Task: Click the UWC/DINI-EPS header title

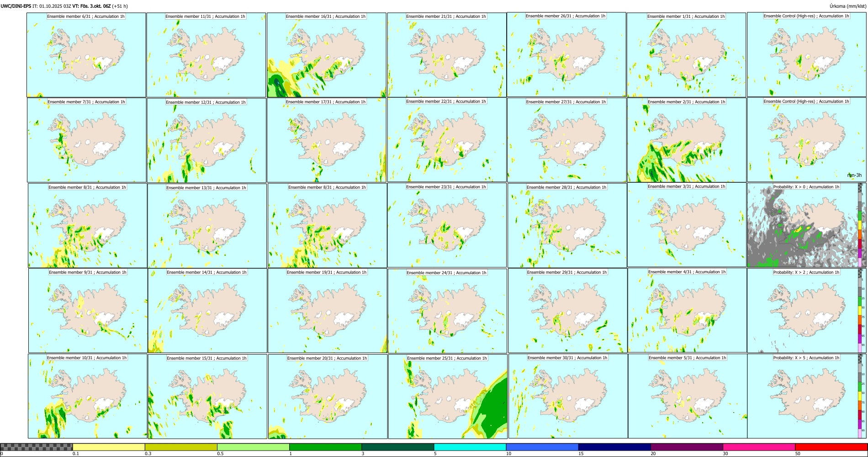Action: pos(16,6)
